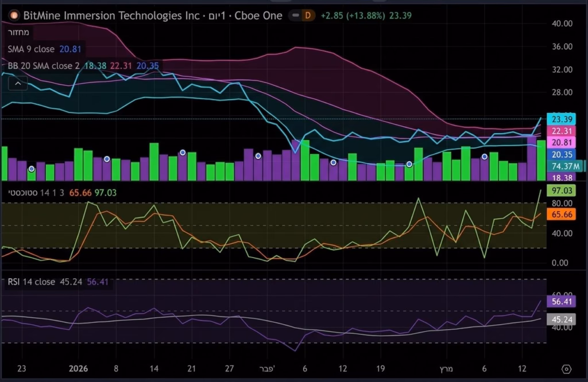Select the SMA 9 close indicator legend
The image size is (588, 382).
[31, 49]
